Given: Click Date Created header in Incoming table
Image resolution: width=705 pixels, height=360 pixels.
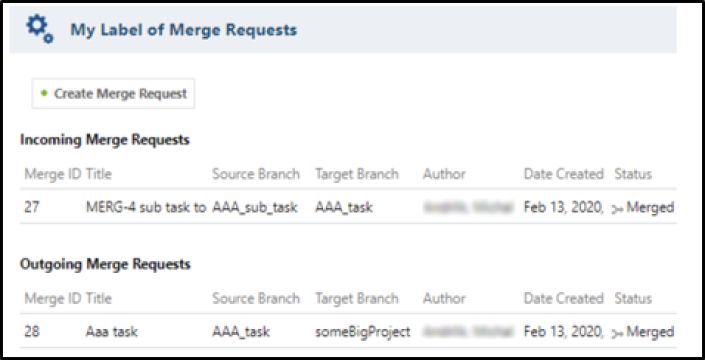Looking at the screenshot, I should pos(563,174).
